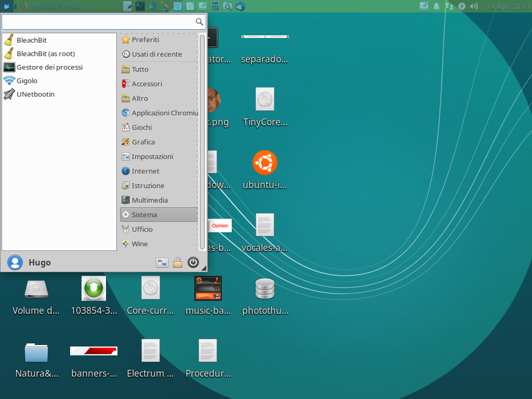Click the power/logout button
532x399 pixels.
(x=193, y=262)
